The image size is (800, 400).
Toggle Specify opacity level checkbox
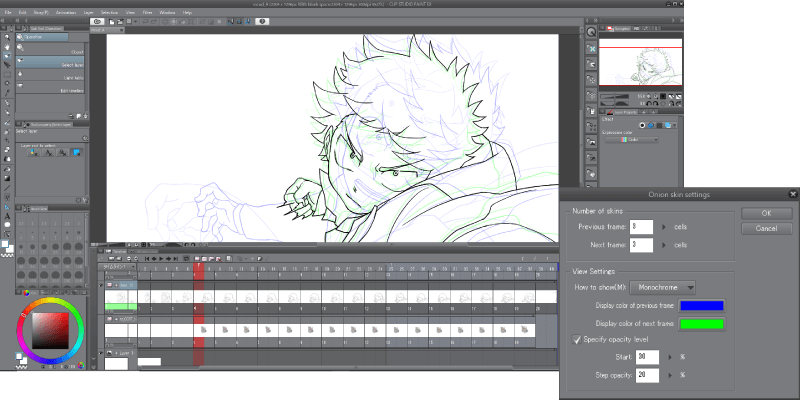(575, 339)
